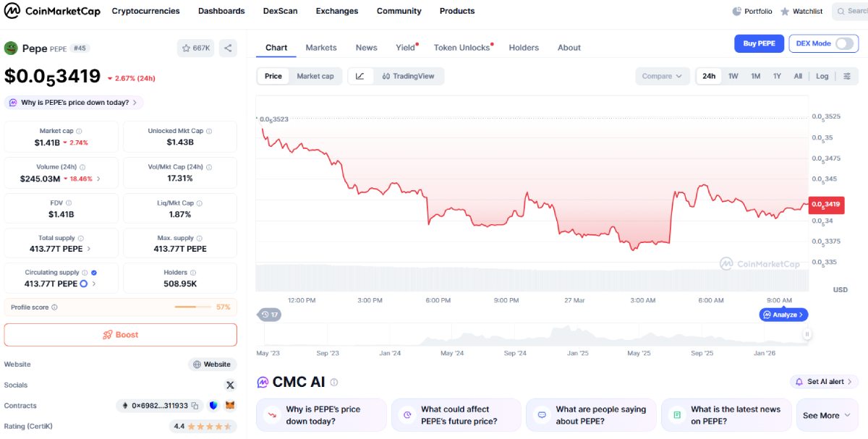Click the Pepe frog coin icon
This screenshot has height=439, width=868.
[11, 48]
